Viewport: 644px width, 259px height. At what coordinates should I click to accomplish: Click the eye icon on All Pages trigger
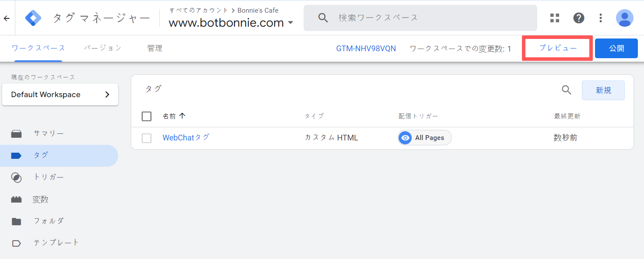[x=406, y=138]
